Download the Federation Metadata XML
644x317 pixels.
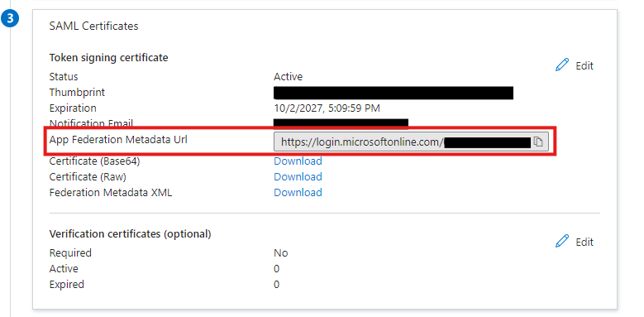coord(298,192)
